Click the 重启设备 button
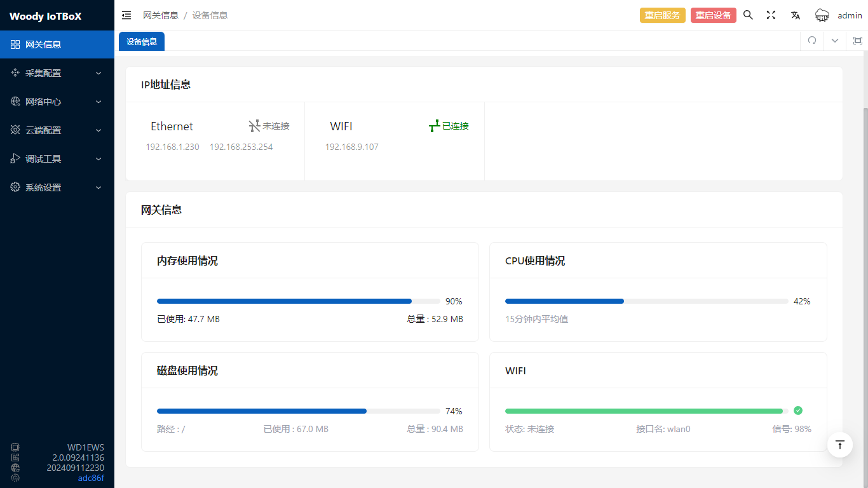The image size is (868, 488). (713, 15)
